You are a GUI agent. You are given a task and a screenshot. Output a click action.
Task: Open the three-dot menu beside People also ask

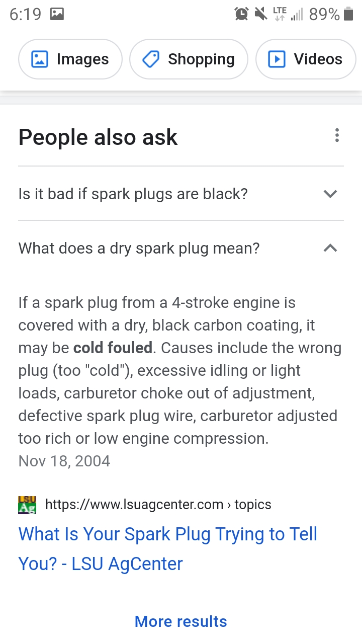pyautogui.click(x=337, y=135)
